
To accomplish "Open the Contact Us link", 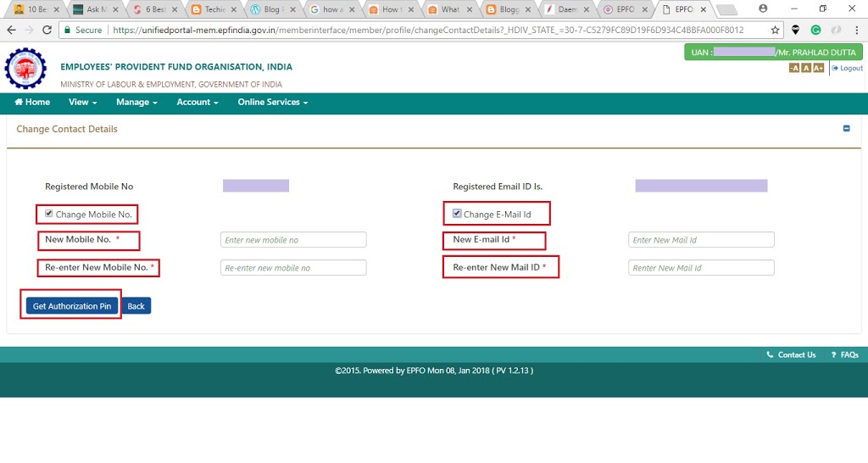I will pos(791,354).
